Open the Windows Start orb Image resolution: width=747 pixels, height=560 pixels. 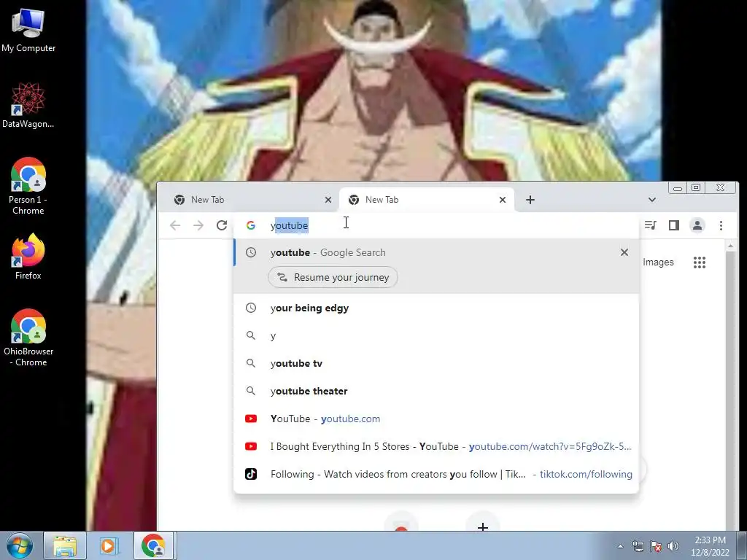point(19,545)
